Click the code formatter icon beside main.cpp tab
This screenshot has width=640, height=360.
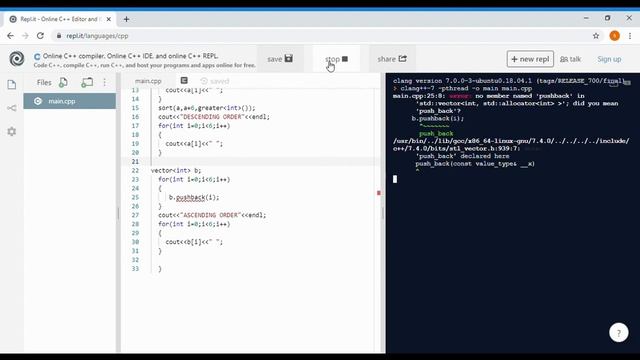coord(184,80)
